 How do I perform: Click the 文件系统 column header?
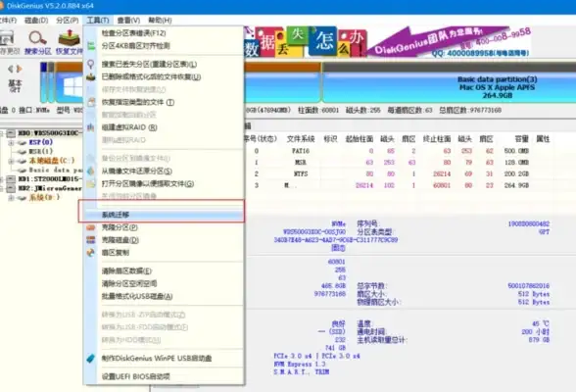point(301,139)
